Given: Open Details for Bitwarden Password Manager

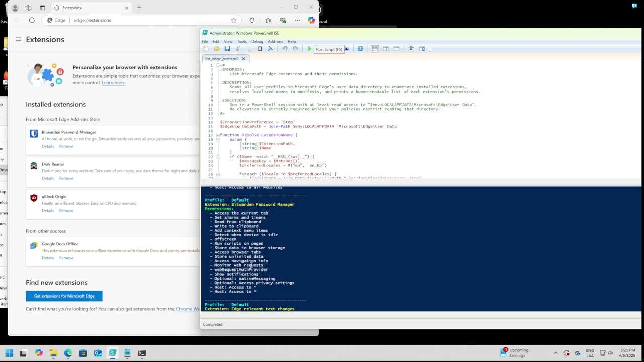Looking at the screenshot, I should tap(48, 146).
